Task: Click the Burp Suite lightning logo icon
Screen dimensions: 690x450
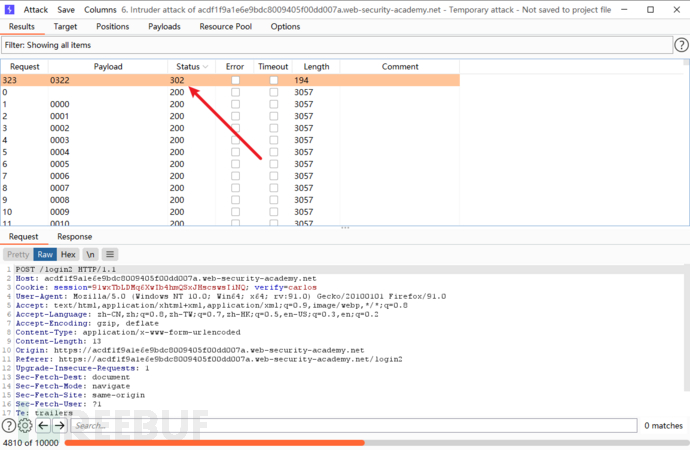Action: click(x=9, y=9)
